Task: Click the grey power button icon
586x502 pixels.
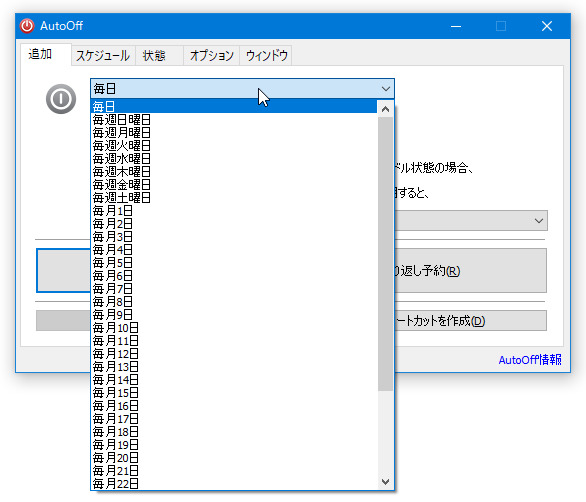Action: click(x=61, y=99)
